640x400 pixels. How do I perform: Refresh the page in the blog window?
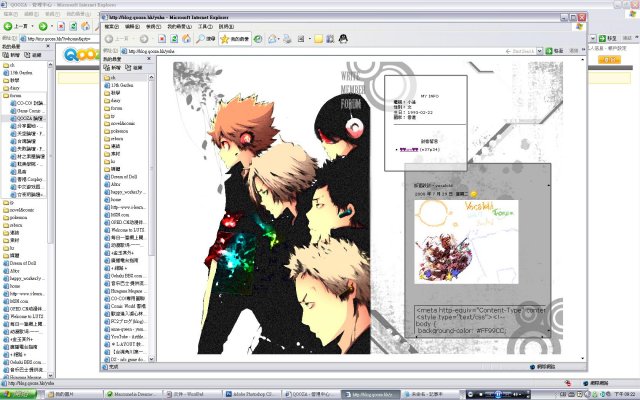pos(174,39)
